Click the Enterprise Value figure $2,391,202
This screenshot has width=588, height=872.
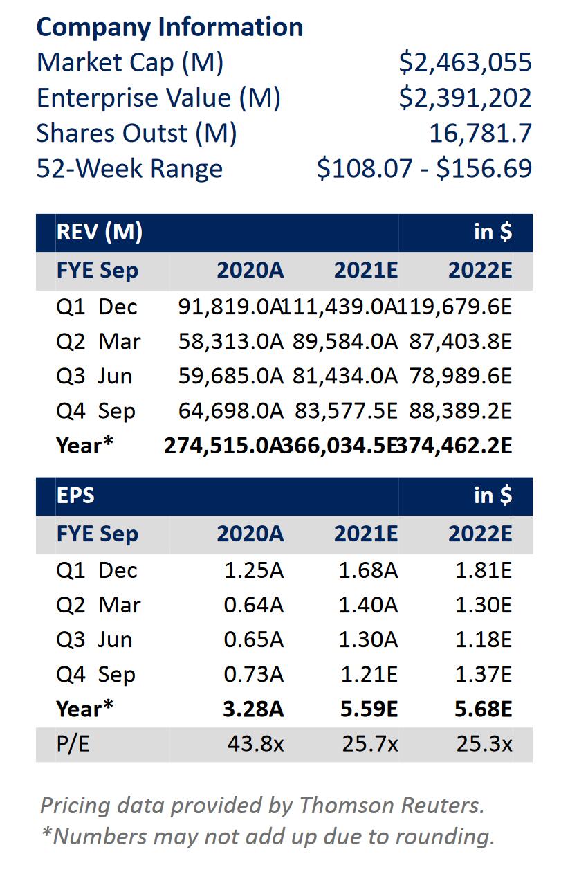coord(465,98)
